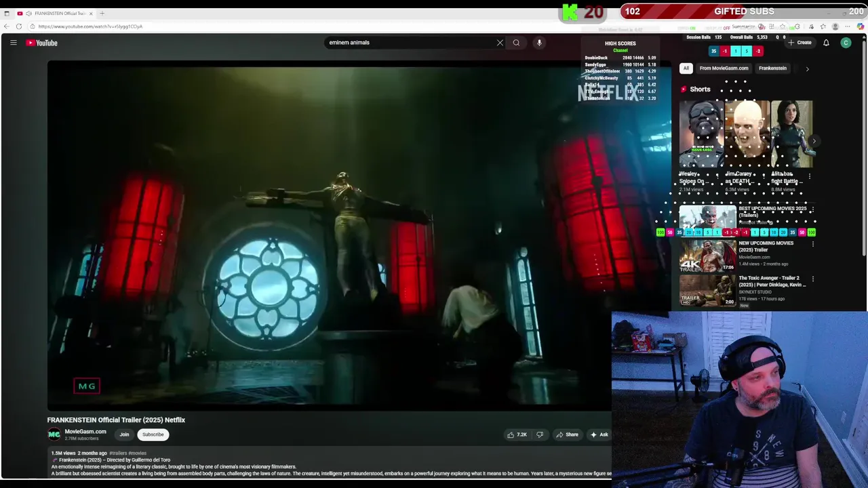Screen dimensions: 868x488
Task: Join the MovieGasm.com channel membership
Action: (x=124, y=434)
